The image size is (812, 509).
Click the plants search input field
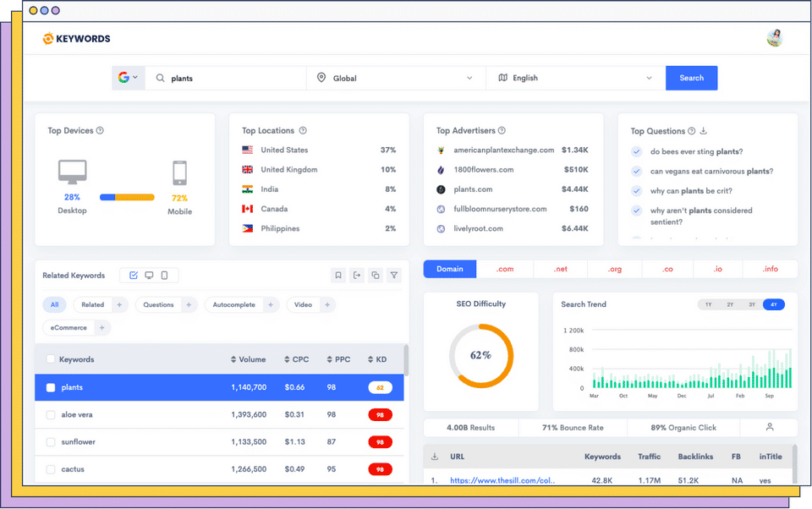[226, 78]
